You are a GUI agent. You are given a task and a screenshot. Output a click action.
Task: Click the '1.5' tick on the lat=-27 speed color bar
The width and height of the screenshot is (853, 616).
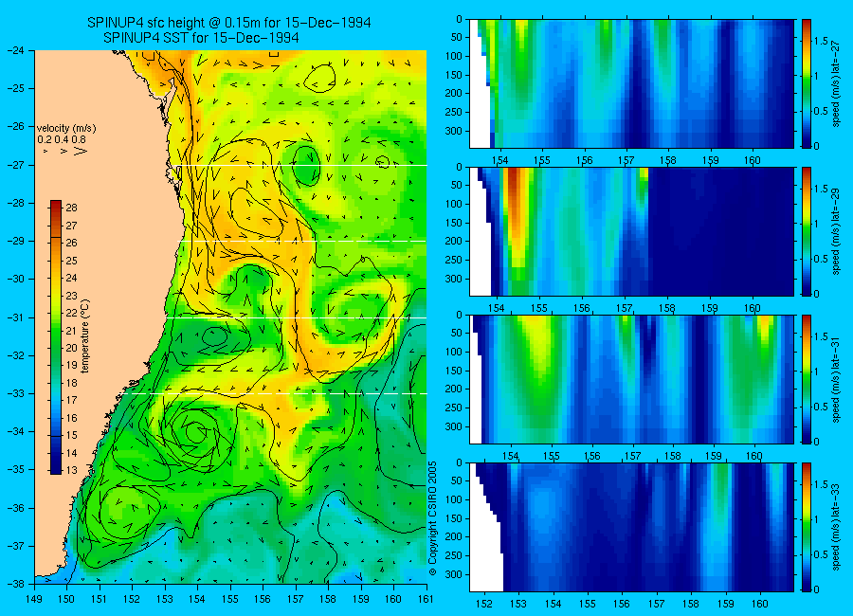(822, 42)
